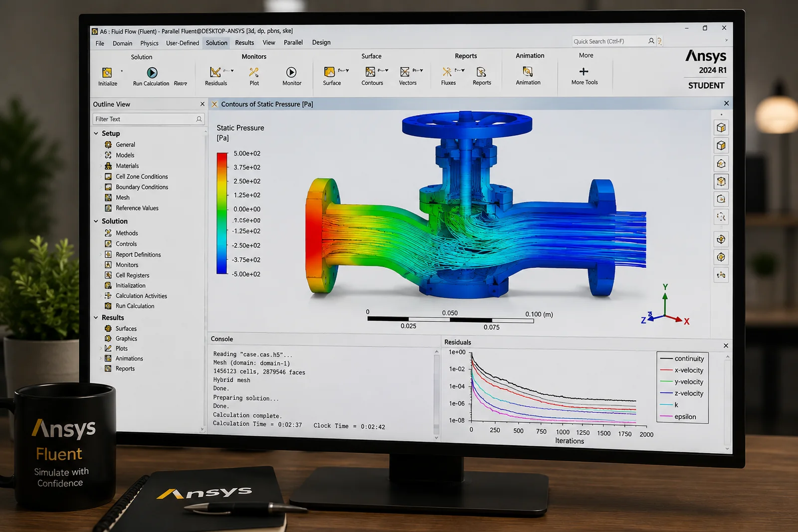This screenshot has width=798, height=532.
Task: Click the Cell Registers tree icon
Action: pos(108,275)
